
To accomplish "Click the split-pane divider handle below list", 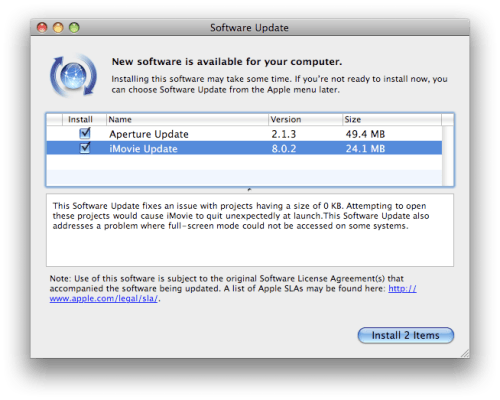I will pyautogui.click(x=249, y=190).
